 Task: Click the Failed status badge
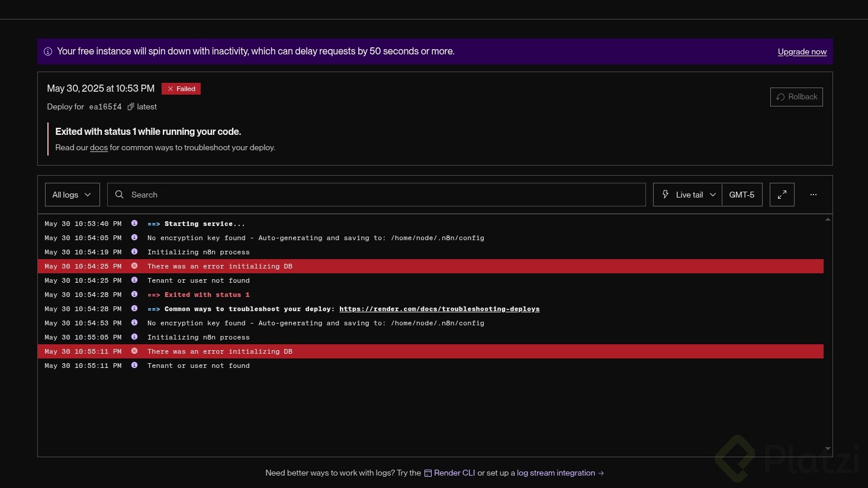tap(181, 89)
